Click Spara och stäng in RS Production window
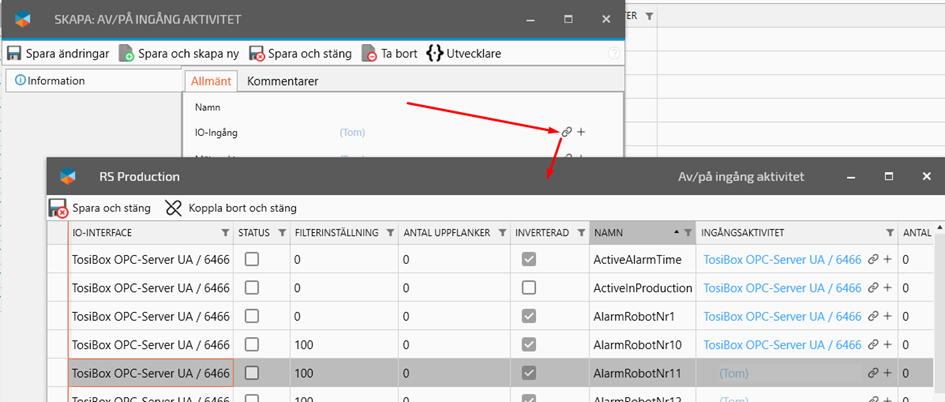The width and height of the screenshot is (945, 402). coord(100,208)
